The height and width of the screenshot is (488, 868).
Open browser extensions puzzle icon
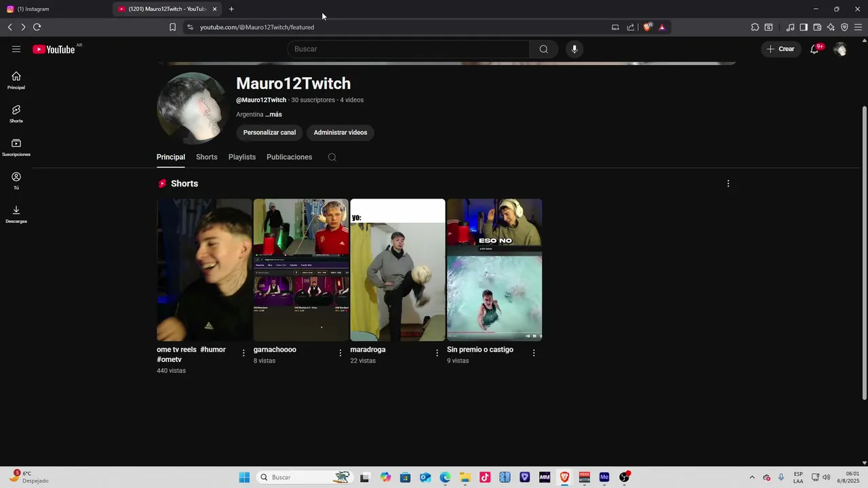755,27
